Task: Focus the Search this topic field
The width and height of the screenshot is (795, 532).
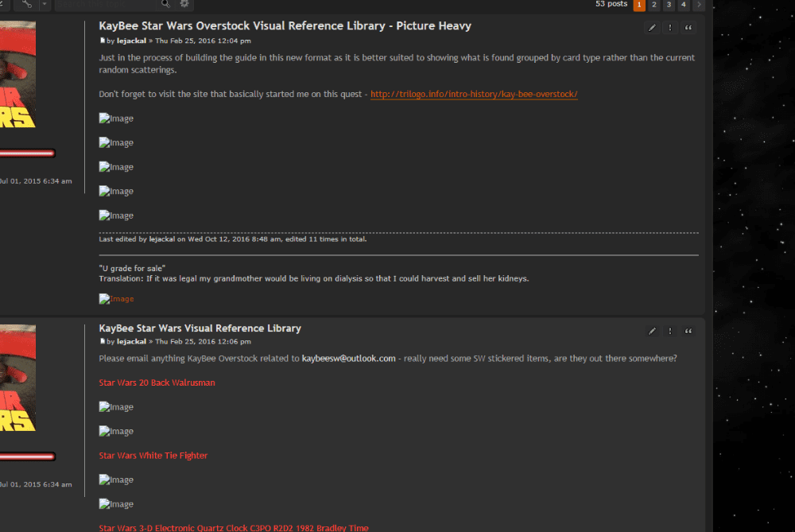Action: pyautogui.click(x=107, y=4)
